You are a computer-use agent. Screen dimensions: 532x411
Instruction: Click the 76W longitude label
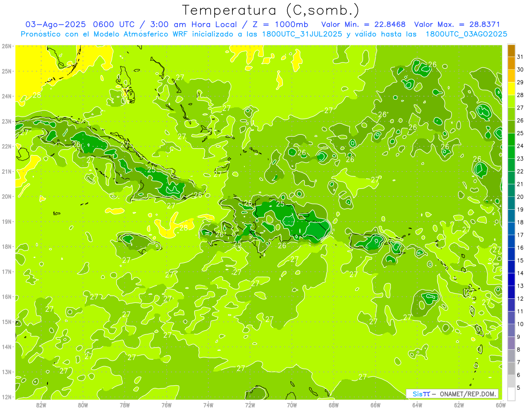(166, 405)
